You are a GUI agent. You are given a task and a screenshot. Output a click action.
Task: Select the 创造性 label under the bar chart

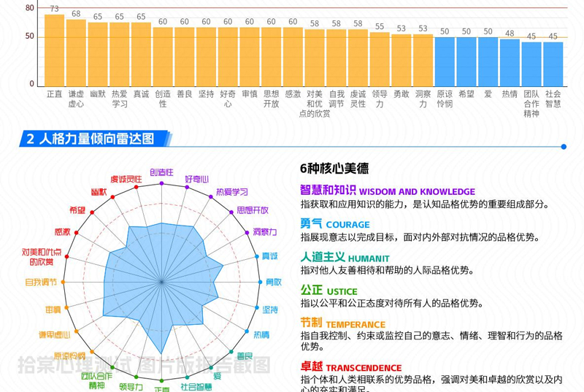point(163,99)
